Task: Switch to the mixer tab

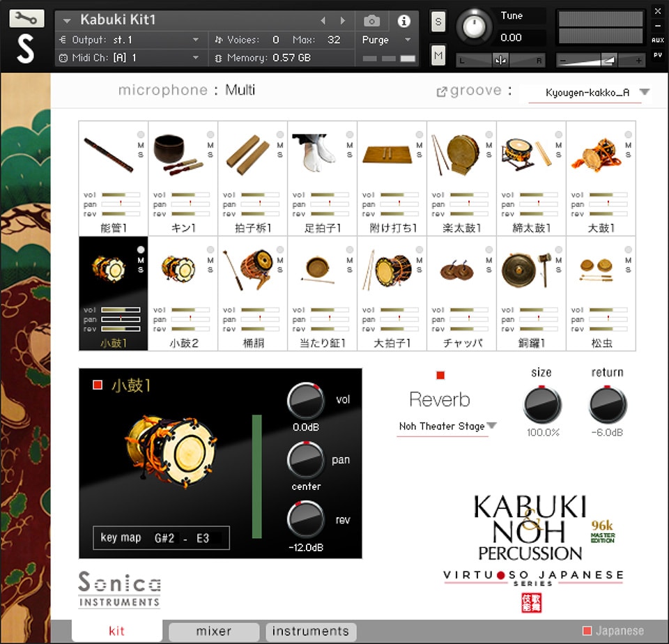Action: [214, 631]
